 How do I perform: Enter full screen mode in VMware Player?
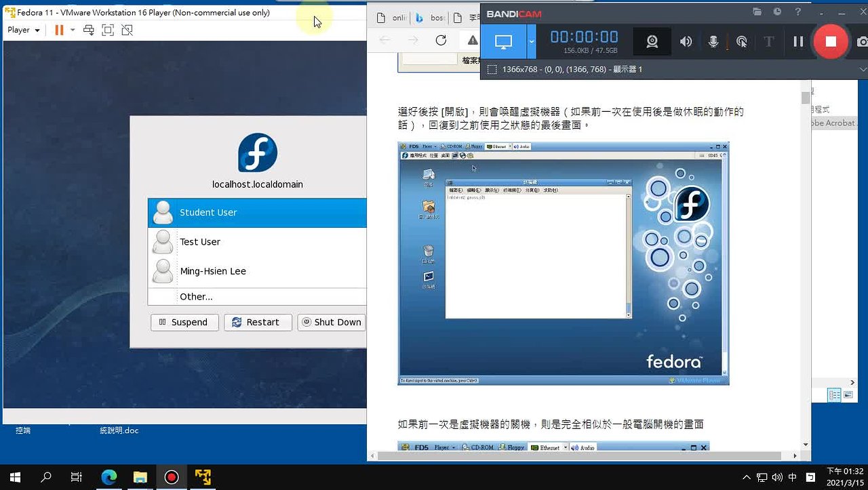[108, 30]
